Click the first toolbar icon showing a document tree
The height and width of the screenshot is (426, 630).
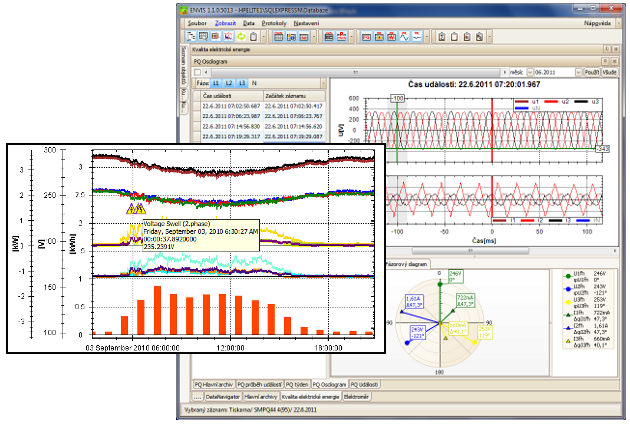point(191,37)
